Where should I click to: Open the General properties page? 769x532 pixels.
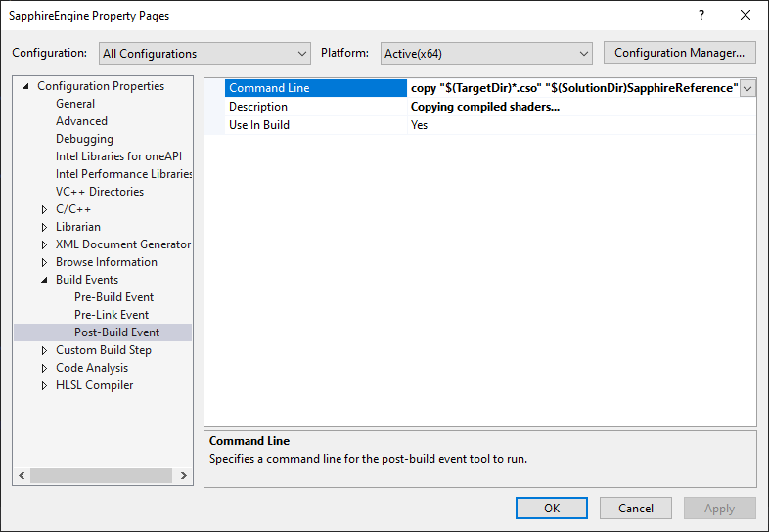coord(75,104)
